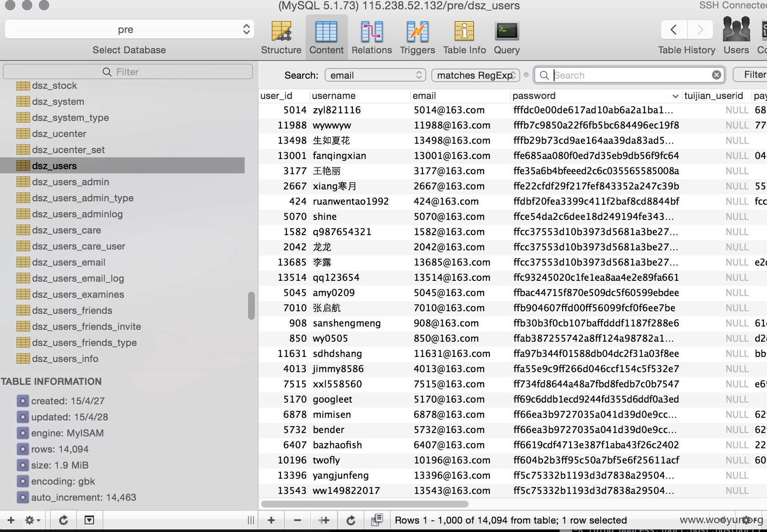Click the table icon beside dsz_stock
The image size is (767, 532).
tap(23, 86)
